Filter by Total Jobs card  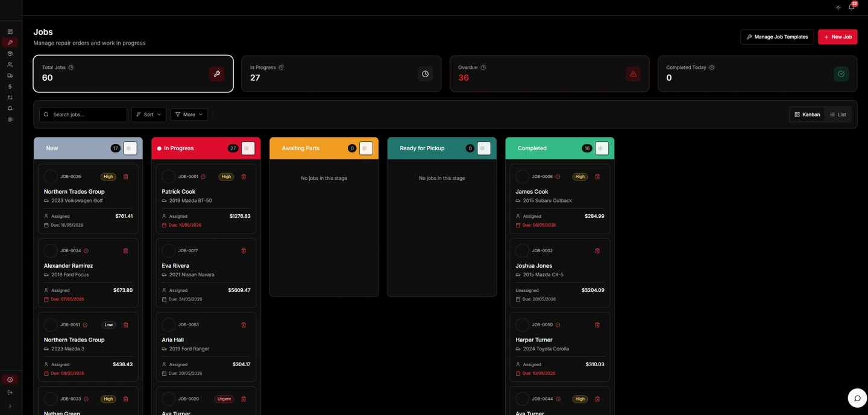(x=133, y=74)
